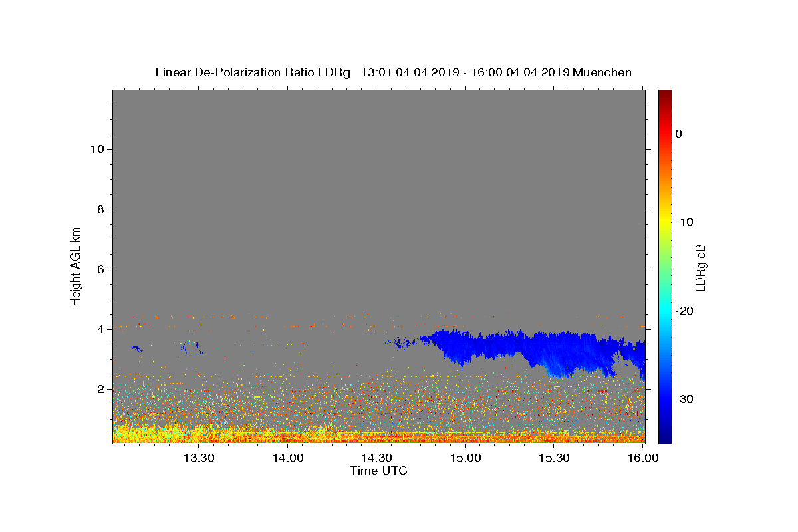The width and height of the screenshot is (798, 532).
Task: Click the start date '13:01 04.04.2019' in title
Action: (x=410, y=72)
